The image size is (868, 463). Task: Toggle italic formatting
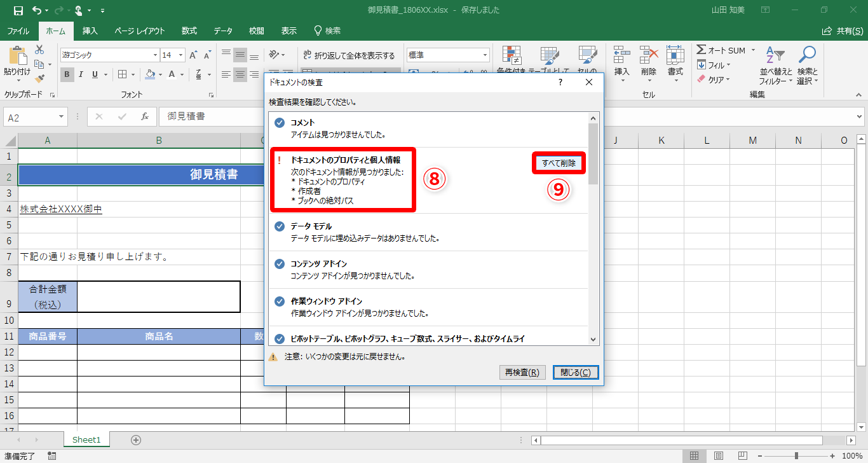click(x=81, y=74)
